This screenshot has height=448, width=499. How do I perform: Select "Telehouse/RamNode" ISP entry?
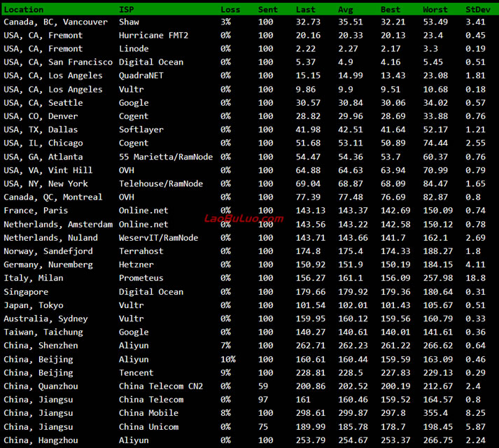click(x=161, y=183)
